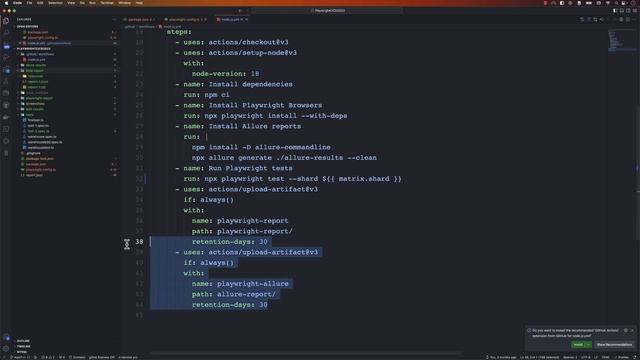Click Show Recommendations button

coord(614,344)
